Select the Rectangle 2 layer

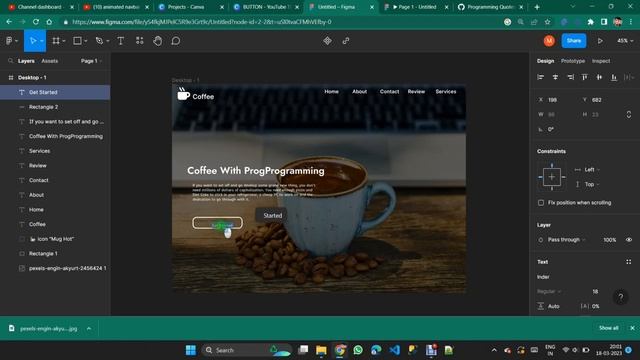pyautogui.click(x=55, y=107)
